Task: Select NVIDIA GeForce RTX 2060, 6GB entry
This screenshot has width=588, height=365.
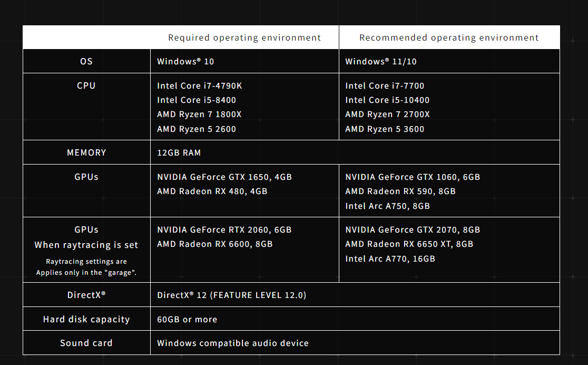Action: [224, 229]
